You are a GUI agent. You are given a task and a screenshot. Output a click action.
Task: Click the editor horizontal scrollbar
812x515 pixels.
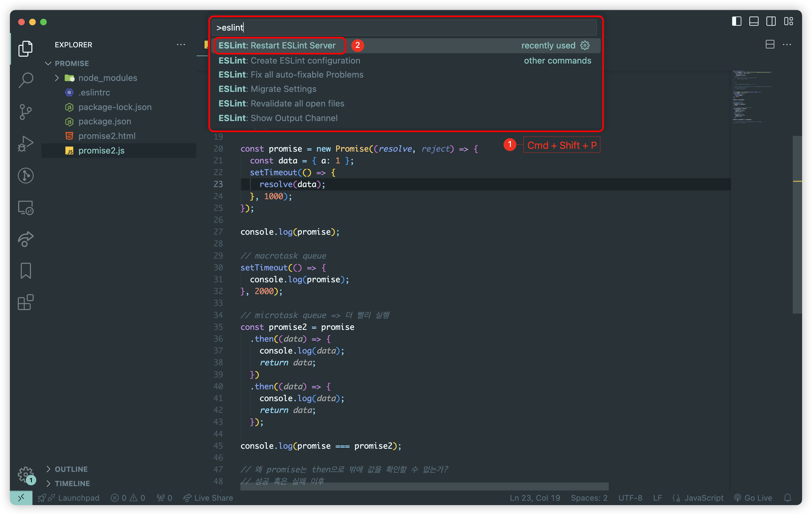click(x=424, y=486)
